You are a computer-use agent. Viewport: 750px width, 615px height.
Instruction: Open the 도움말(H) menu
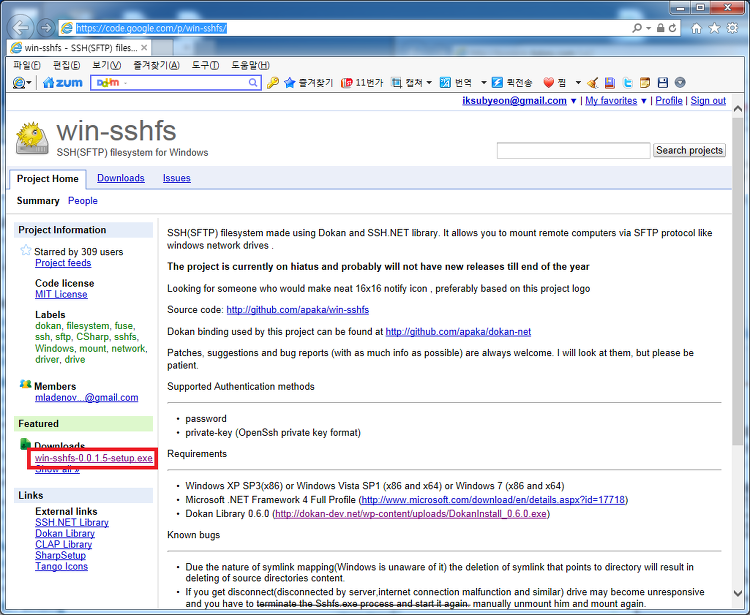tap(250, 65)
